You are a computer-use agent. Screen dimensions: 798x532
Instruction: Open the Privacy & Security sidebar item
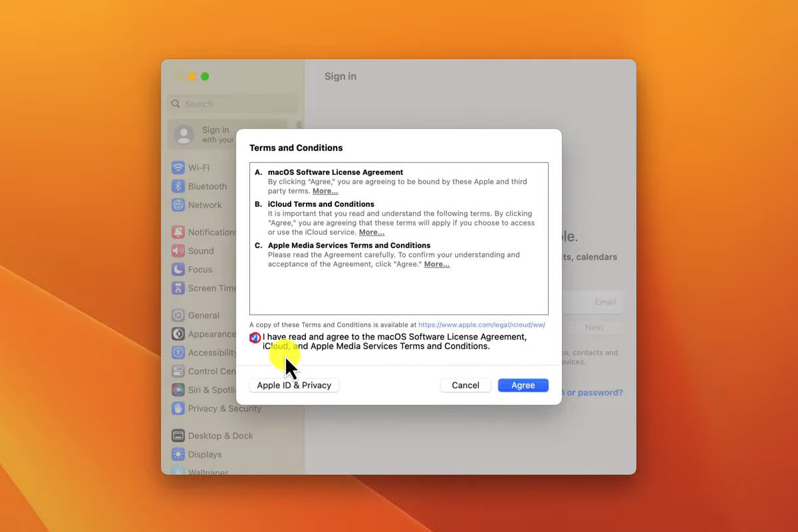click(x=224, y=408)
